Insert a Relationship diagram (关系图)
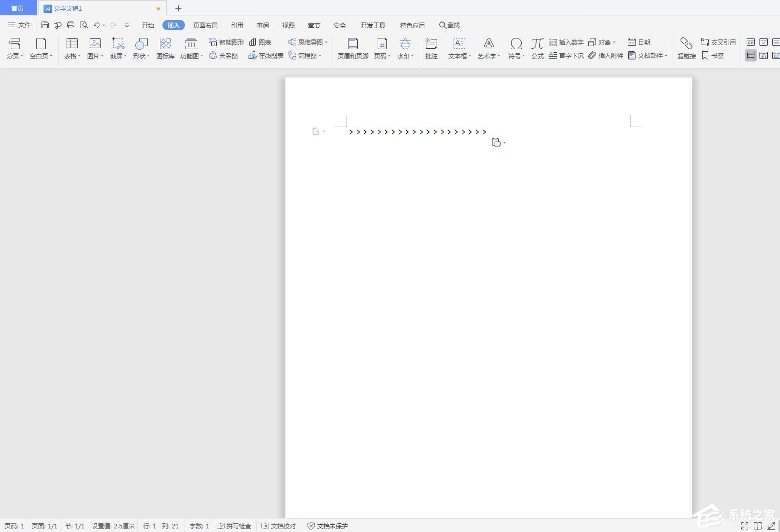Viewport: 780px width, 532px height. 223,55
